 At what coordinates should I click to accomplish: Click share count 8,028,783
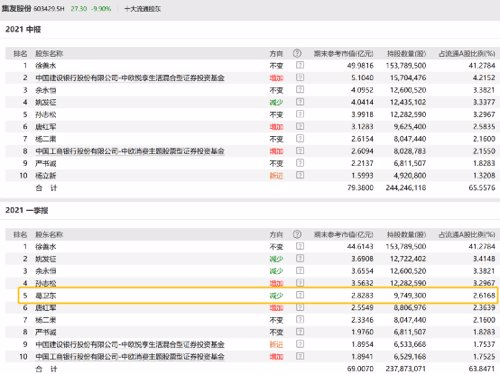[x=410, y=151]
